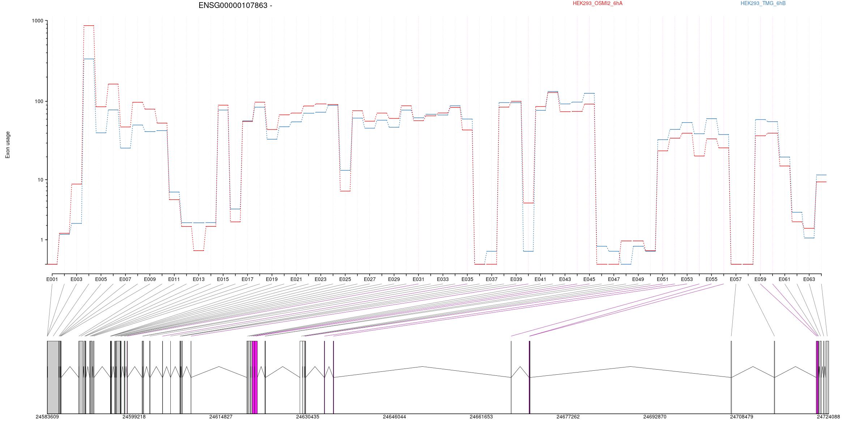The width and height of the screenshot is (868, 434).
Task: Select exon label E027
Action: [370, 279]
